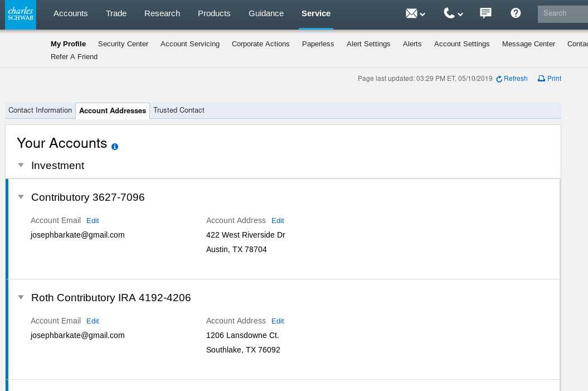Go to Account Settings

(x=461, y=44)
